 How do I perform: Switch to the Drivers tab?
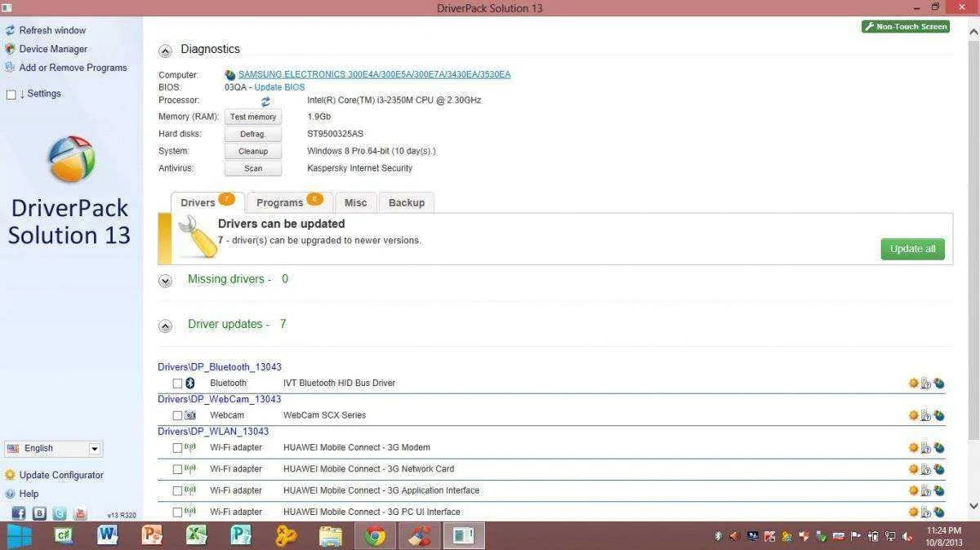pyautogui.click(x=207, y=202)
